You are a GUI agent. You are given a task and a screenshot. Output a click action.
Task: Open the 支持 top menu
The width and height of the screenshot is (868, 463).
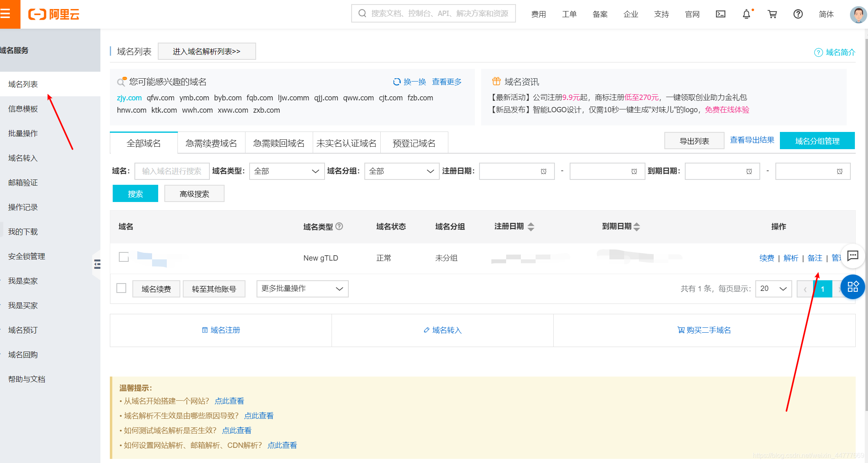tap(661, 14)
